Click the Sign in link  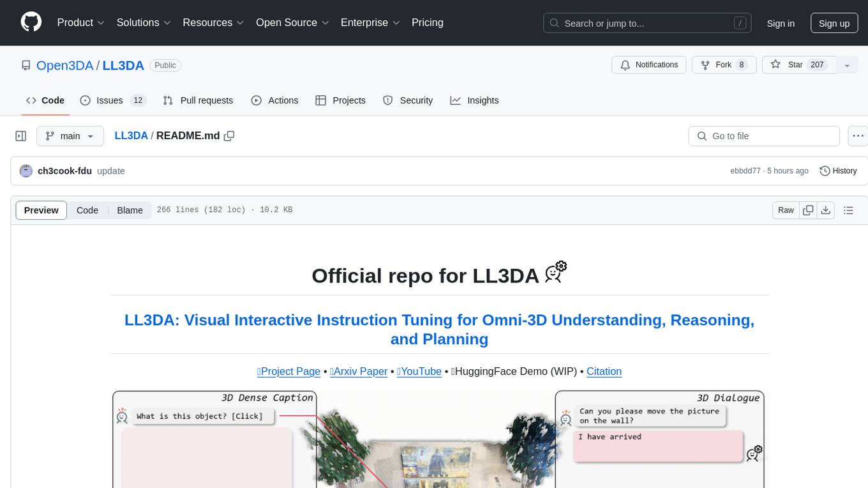pyautogui.click(x=781, y=23)
